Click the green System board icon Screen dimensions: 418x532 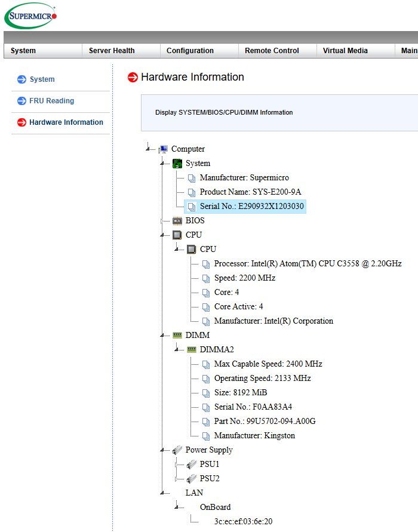point(177,164)
